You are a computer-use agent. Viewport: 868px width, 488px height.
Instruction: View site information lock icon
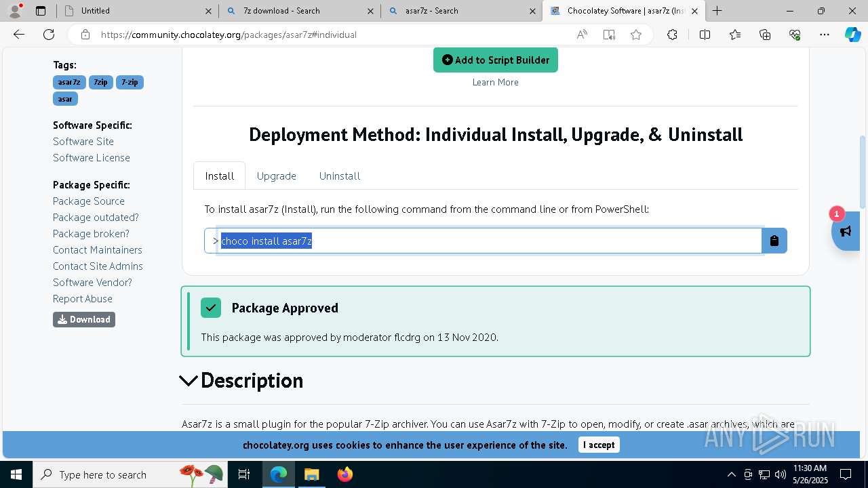tap(85, 35)
